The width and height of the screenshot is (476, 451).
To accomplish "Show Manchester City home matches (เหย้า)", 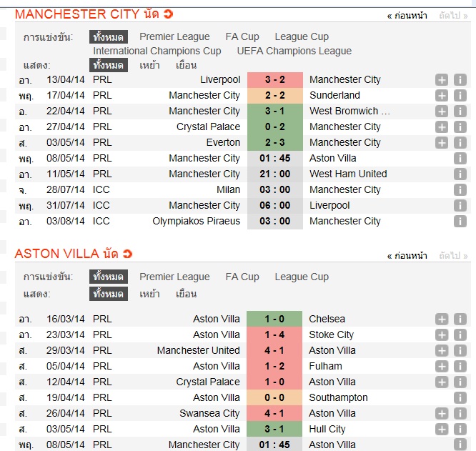I will click(x=149, y=65).
